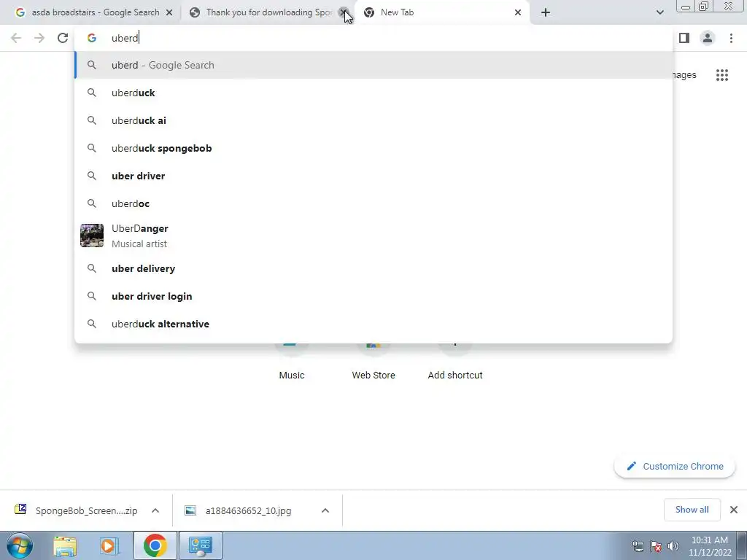Pick the 'uberduck spongebob' suggestion
The image size is (747, 560).
pyautogui.click(x=373, y=148)
